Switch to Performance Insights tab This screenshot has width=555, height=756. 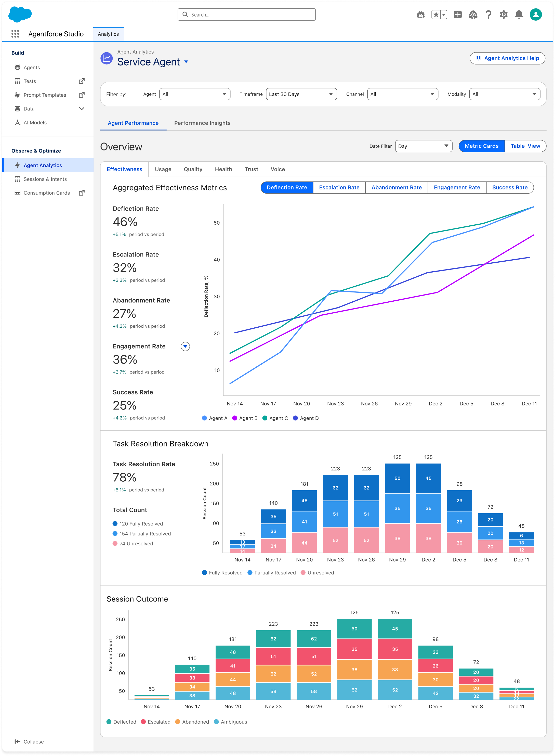(202, 123)
